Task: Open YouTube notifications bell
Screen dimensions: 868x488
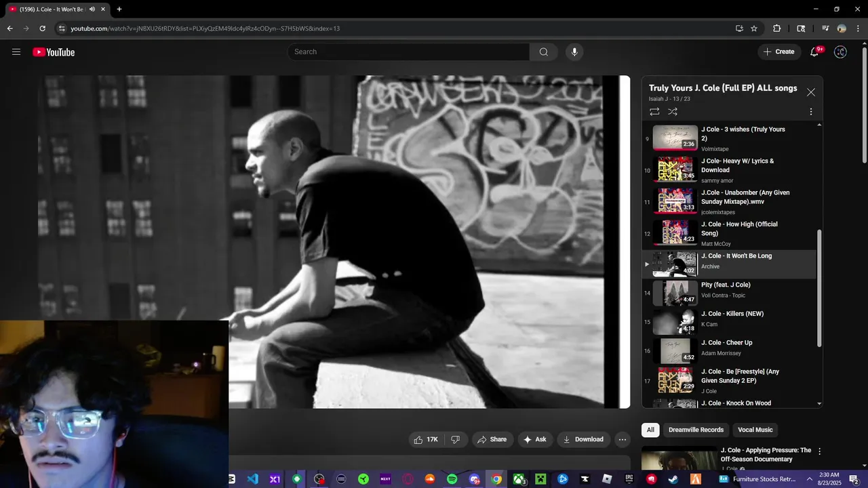Action: 814,52
